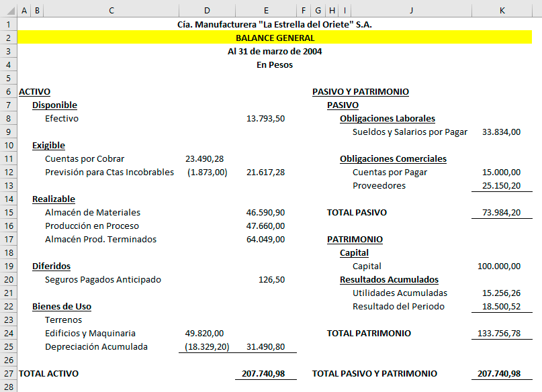Click the value 46.590,90
Screen dimensions: 542x392
pos(265,212)
